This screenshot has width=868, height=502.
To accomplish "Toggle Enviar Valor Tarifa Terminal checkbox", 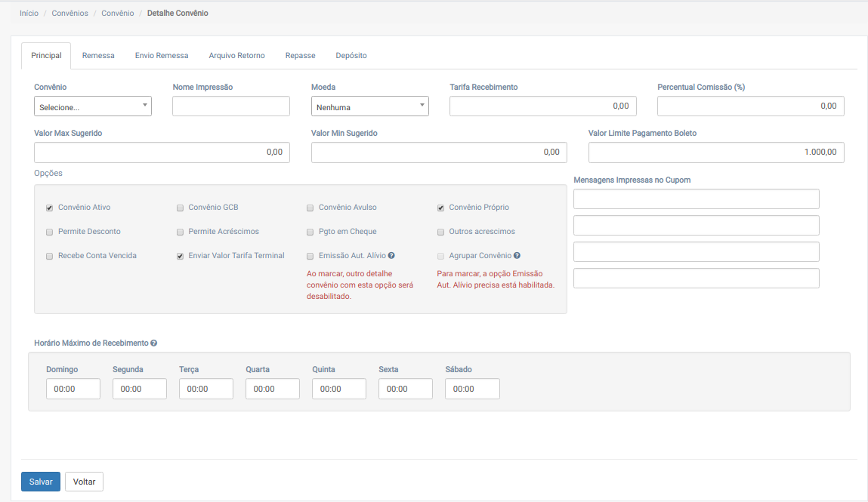I will (180, 256).
